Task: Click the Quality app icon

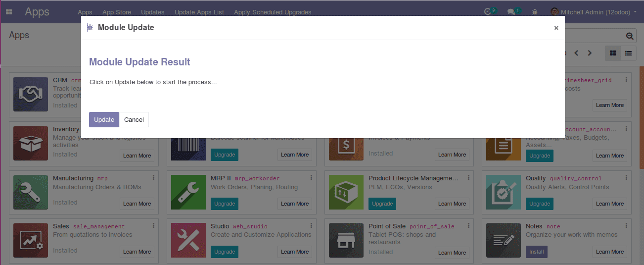Action: tap(504, 192)
